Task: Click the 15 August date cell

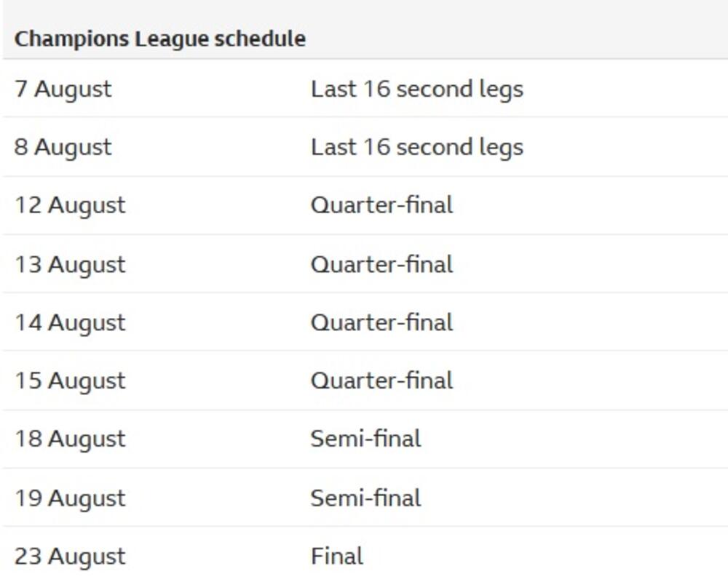Action: (x=70, y=380)
